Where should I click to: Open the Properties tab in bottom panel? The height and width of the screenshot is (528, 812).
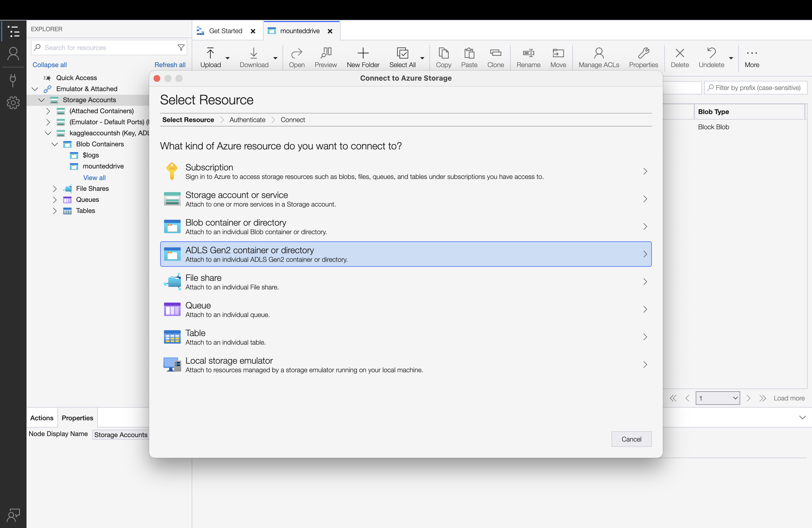click(x=77, y=418)
